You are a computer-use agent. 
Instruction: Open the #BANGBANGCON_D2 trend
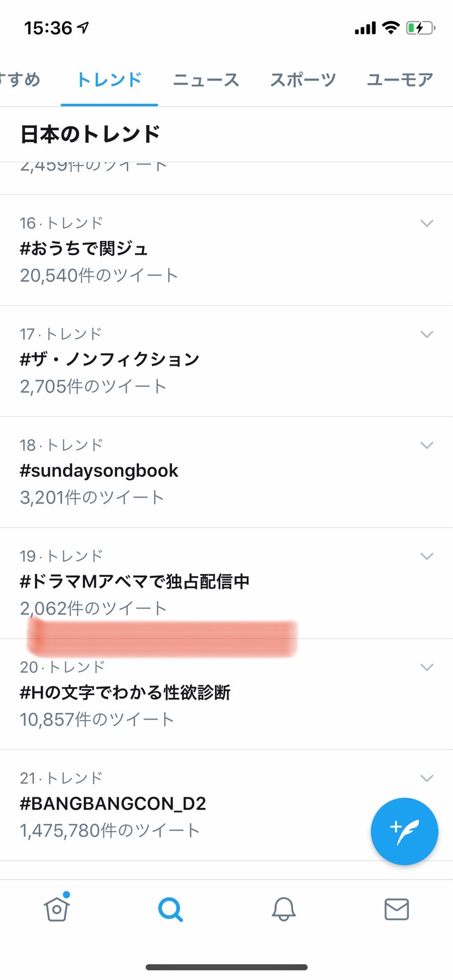(x=113, y=804)
